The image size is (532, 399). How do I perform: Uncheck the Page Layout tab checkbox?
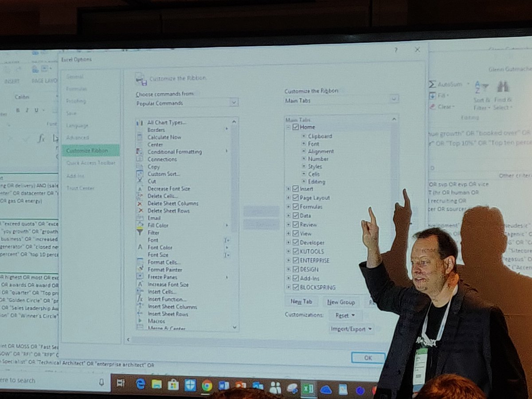pyautogui.click(x=296, y=198)
